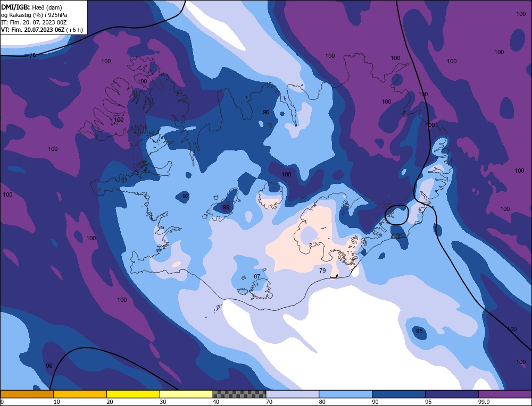Click the bright yellow 20–30 legend swatch
The width and height of the screenshot is (532, 406).
133,394
